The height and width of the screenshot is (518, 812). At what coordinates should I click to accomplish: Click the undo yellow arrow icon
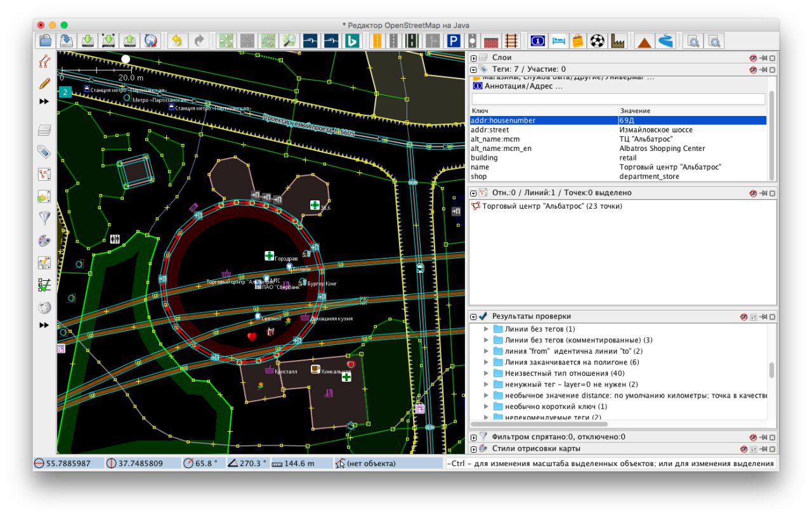click(176, 41)
